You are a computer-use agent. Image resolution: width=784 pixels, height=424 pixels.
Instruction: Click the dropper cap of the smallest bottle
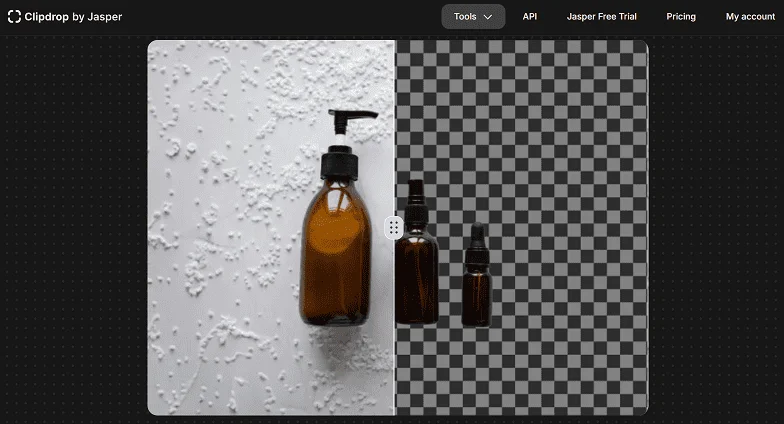coord(477,238)
